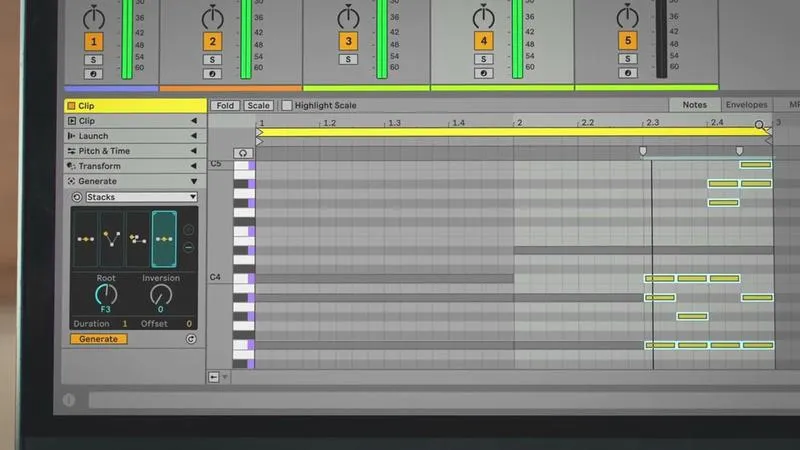This screenshot has width=800, height=450.
Task: Select the highlighted fourth chord pad
Action: pos(164,239)
